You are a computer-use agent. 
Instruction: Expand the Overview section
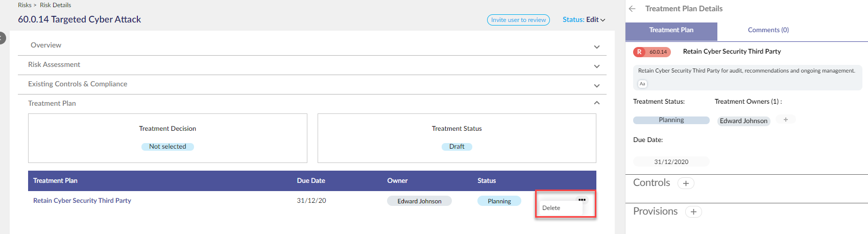pos(312,45)
